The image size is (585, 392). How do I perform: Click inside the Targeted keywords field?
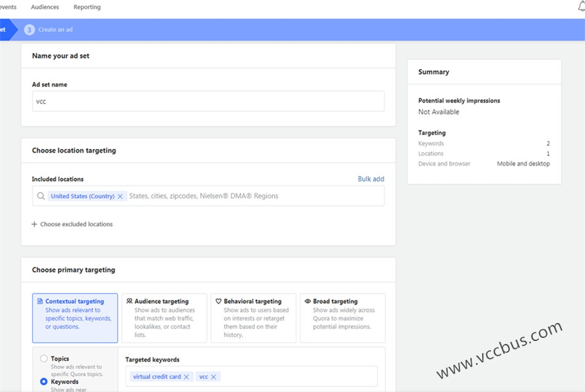tap(296, 377)
